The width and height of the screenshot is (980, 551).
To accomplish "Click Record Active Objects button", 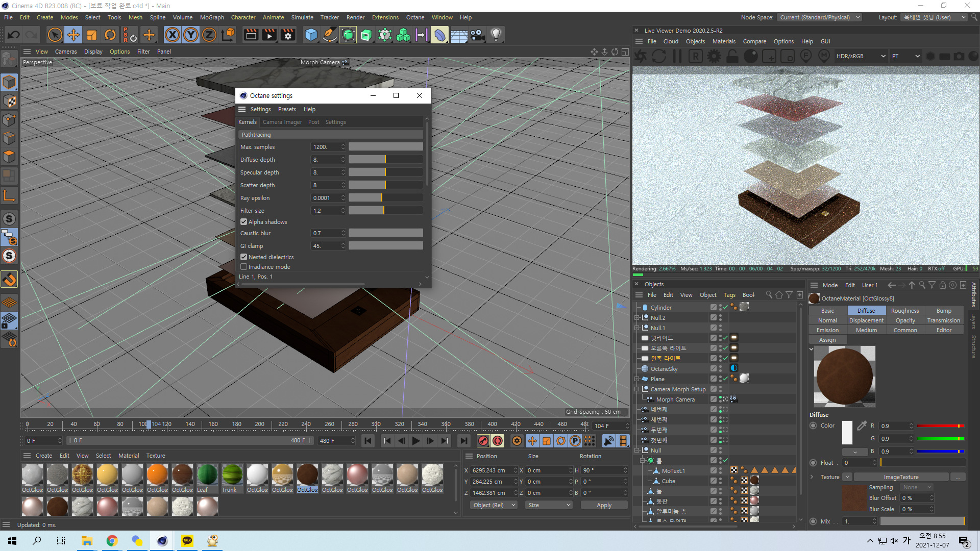I will click(x=483, y=441).
